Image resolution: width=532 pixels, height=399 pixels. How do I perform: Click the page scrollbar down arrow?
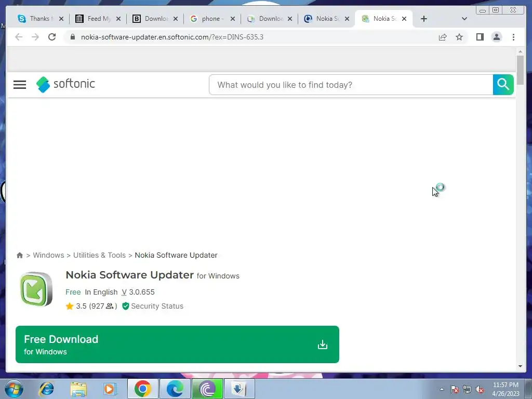tap(520, 366)
